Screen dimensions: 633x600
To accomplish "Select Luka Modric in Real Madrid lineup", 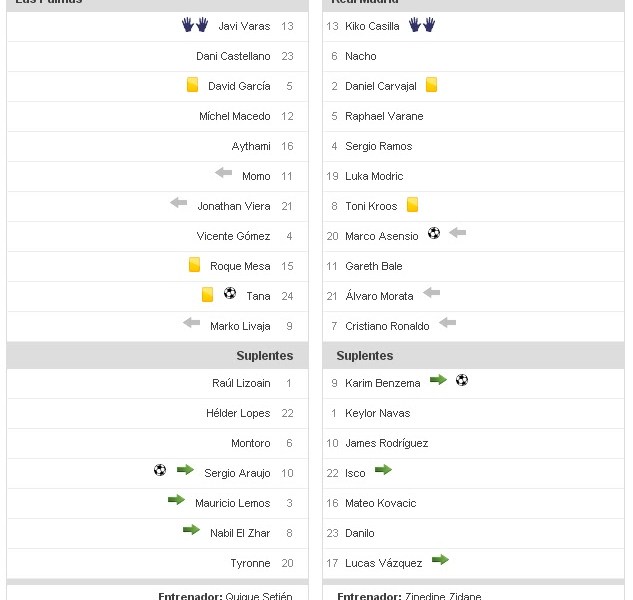I will point(374,176).
